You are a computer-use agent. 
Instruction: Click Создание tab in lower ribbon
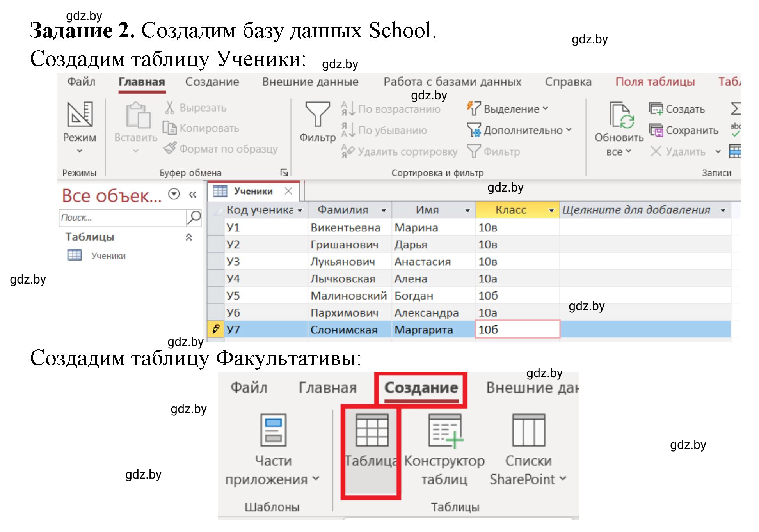tap(421, 388)
